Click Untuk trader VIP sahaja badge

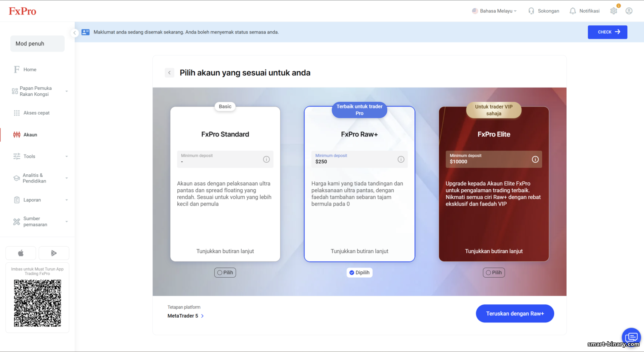tap(494, 110)
